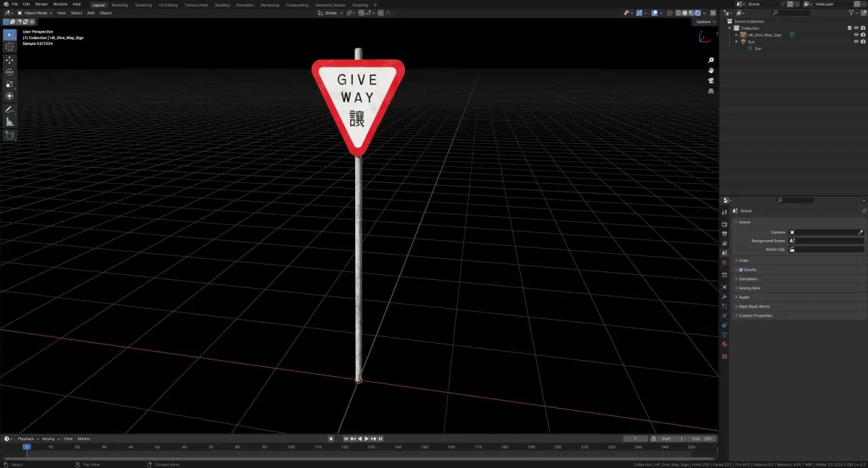Pause viewport render preview

tap(713, 13)
